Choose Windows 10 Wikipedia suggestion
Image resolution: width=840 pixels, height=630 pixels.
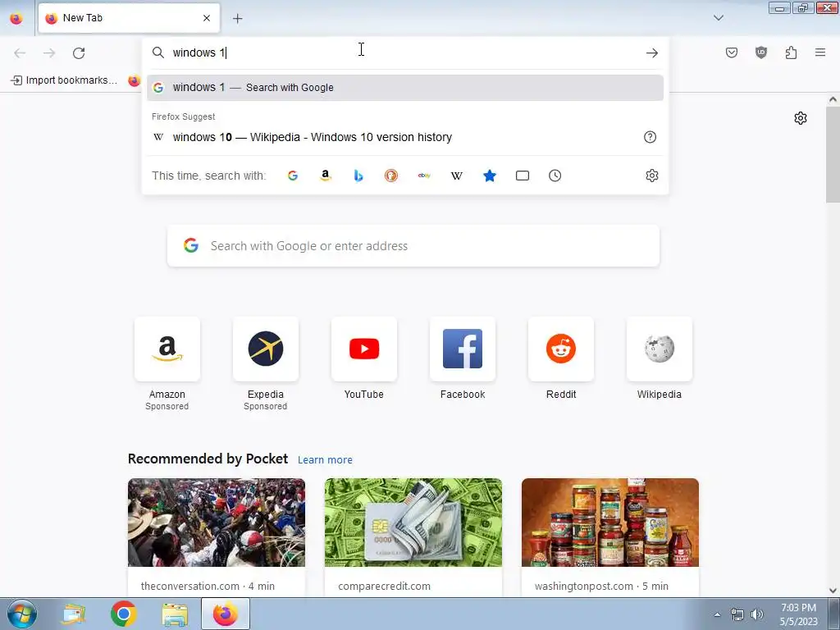[x=405, y=137]
